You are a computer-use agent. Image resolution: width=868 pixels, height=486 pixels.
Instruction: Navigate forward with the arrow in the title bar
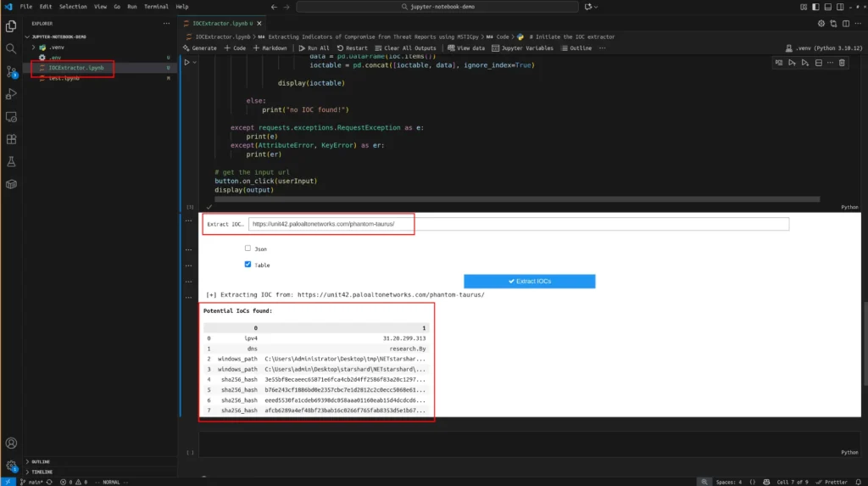tap(287, 7)
